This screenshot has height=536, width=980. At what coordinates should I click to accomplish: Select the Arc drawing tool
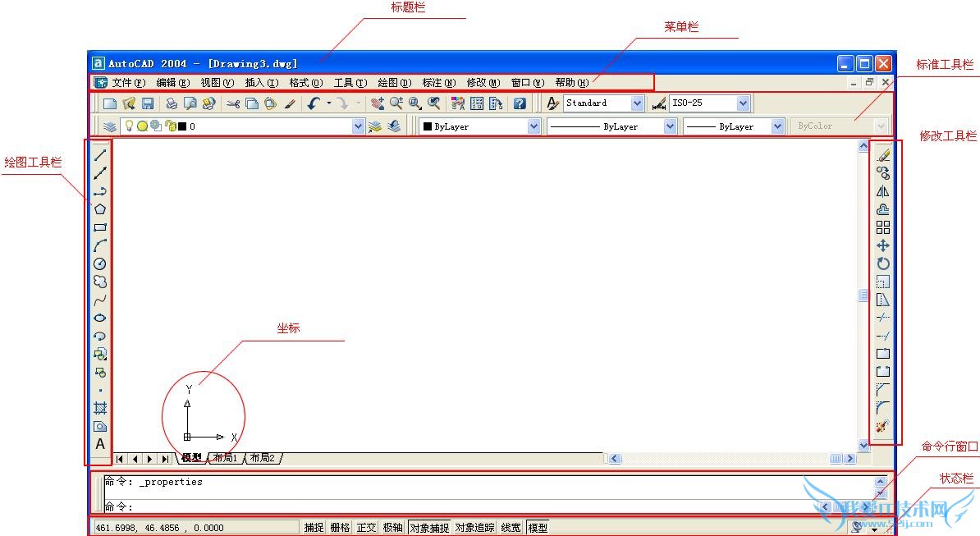click(x=100, y=245)
